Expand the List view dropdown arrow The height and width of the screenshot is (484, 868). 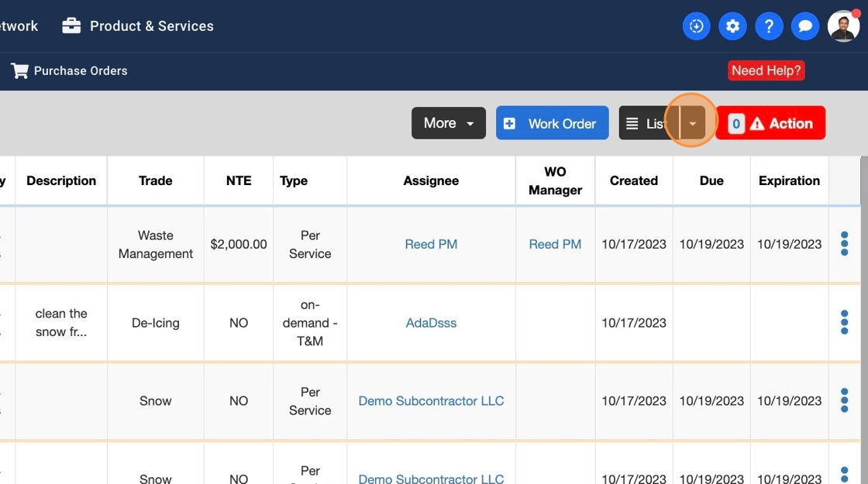[x=692, y=124]
